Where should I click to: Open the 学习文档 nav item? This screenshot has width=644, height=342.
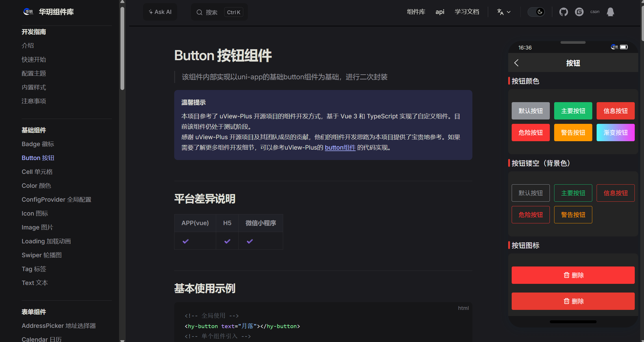pyautogui.click(x=467, y=12)
